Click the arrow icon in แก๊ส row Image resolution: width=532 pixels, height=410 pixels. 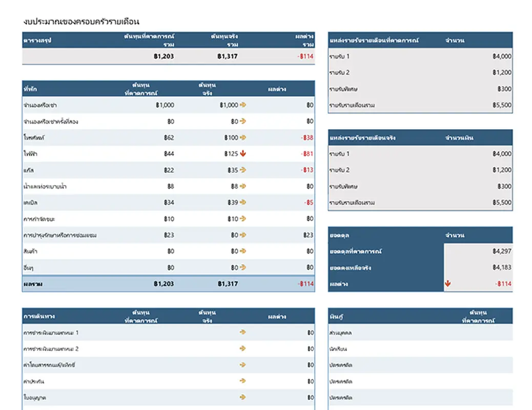(243, 170)
